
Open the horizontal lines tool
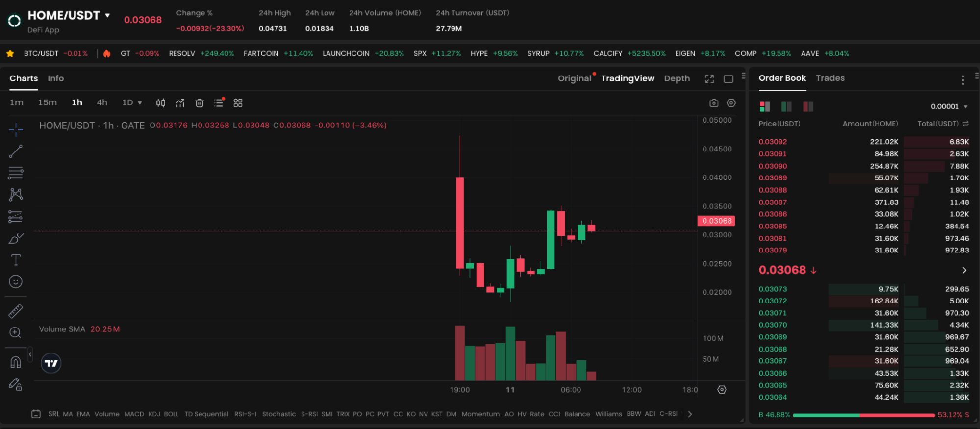click(x=16, y=173)
